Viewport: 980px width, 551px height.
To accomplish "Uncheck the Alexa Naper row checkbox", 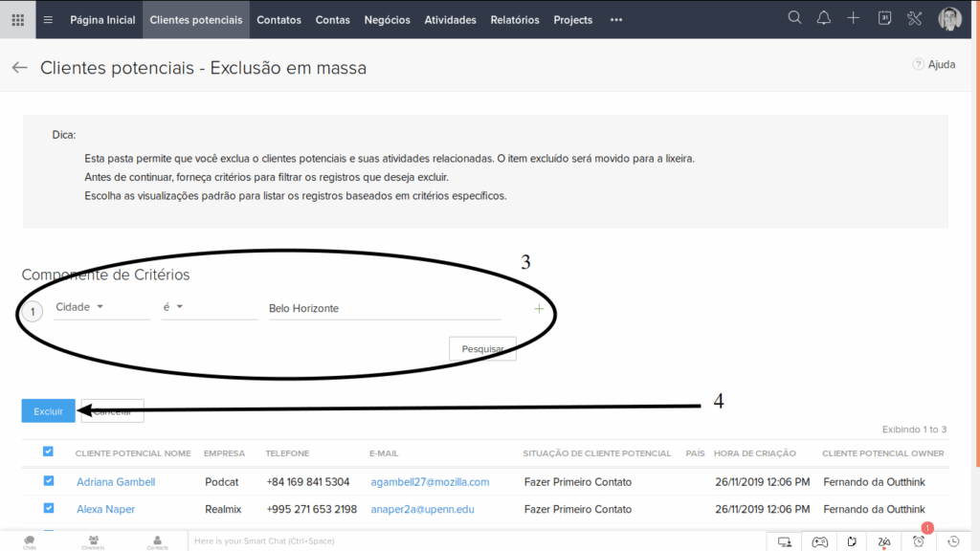I will click(48, 508).
